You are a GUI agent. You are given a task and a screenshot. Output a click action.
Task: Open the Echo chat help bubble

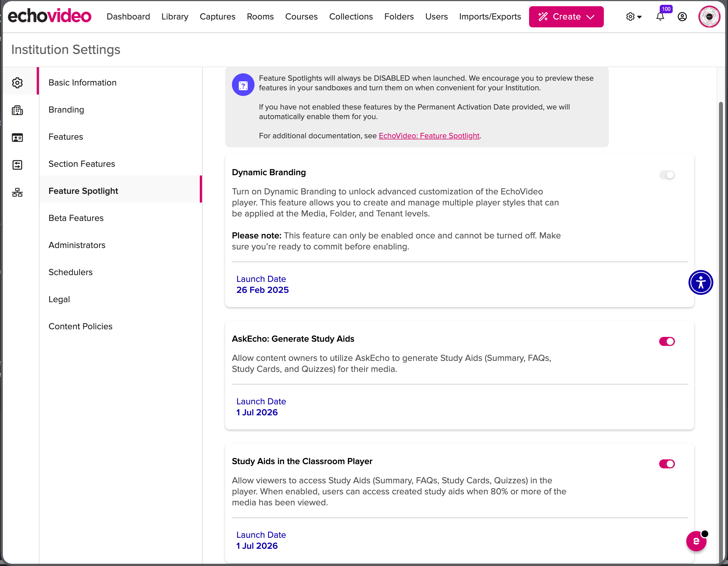[x=696, y=541]
